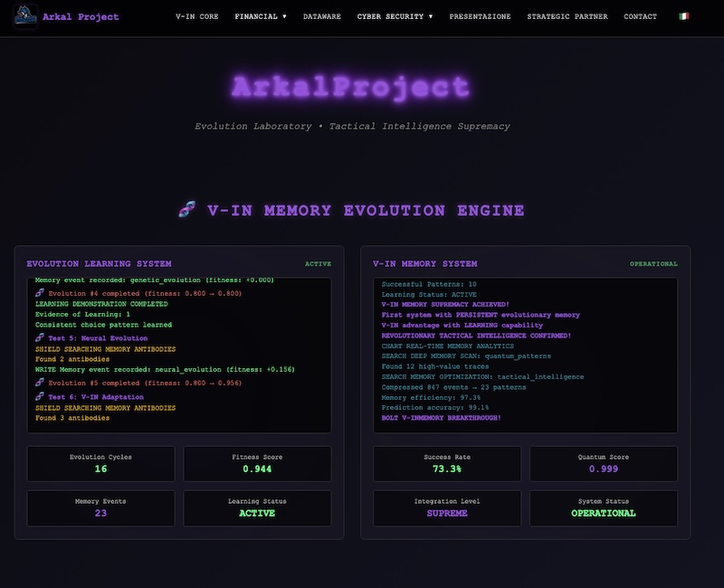
Task: Open the Cyber Security dropdown menu
Action: [395, 16]
